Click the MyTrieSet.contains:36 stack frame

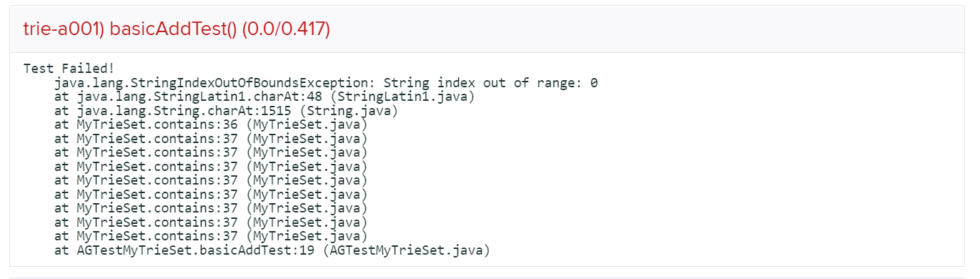coord(211,124)
